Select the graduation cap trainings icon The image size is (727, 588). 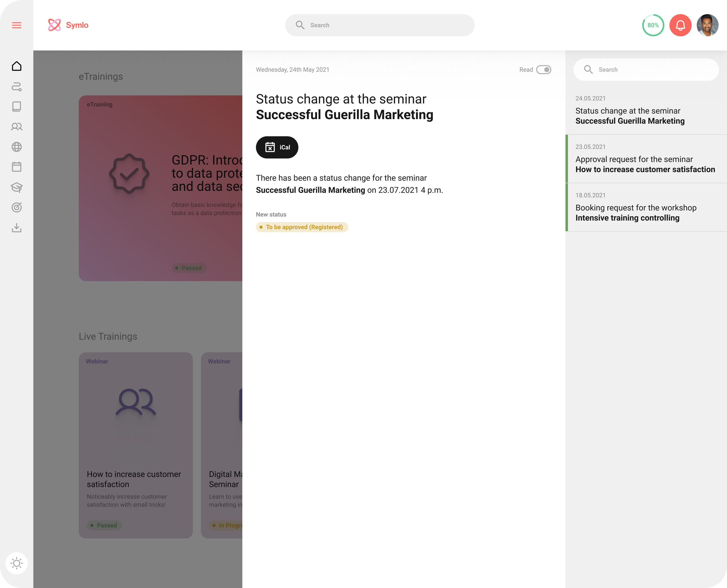[x=17, y=187]
